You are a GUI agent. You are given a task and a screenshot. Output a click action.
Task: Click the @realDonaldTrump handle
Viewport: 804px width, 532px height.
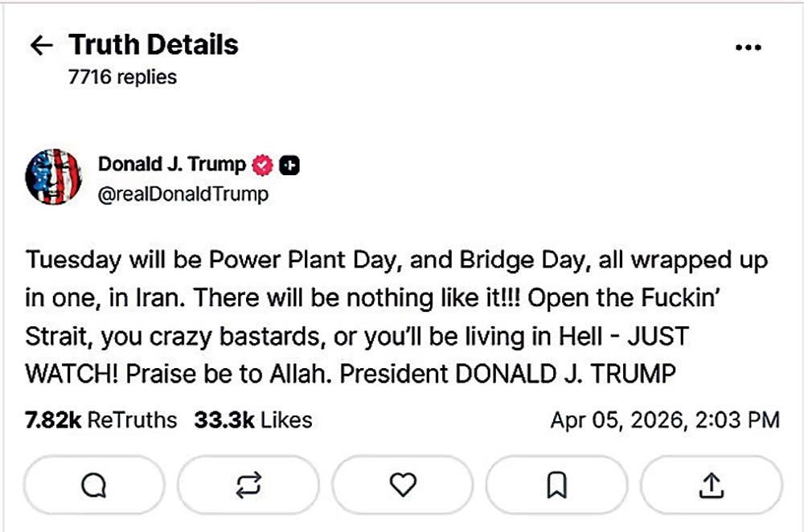tap(183, 194)
